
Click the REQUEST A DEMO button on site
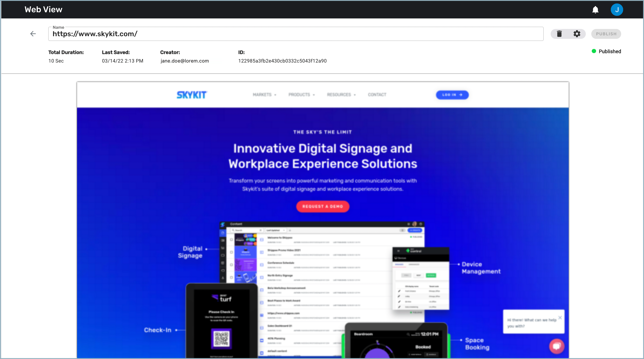click(322, 206)
